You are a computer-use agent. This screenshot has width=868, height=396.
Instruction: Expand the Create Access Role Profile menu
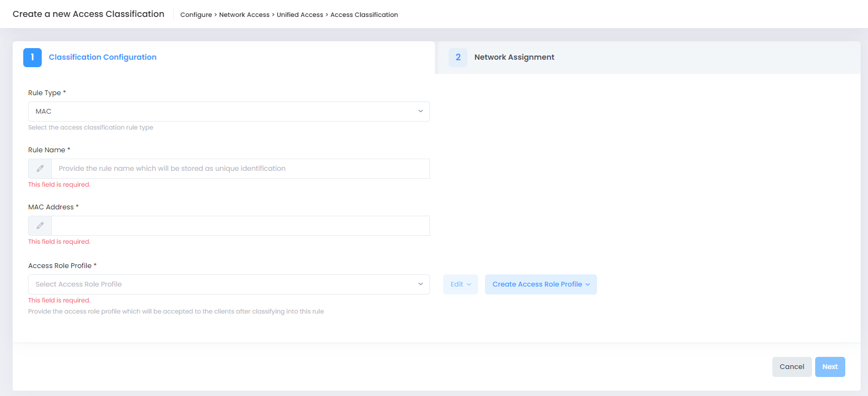(x=540, y=284)
